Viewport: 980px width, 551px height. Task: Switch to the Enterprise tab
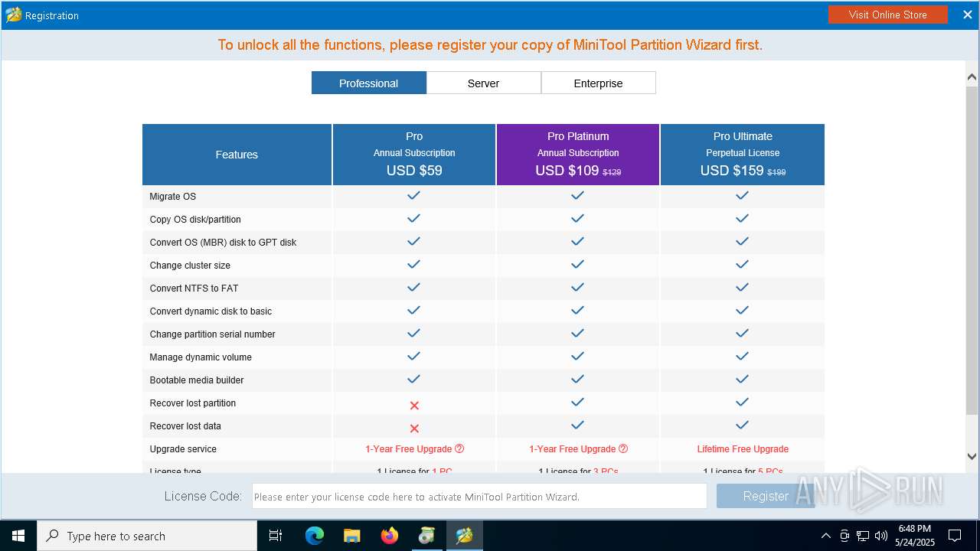coord(598,83)
